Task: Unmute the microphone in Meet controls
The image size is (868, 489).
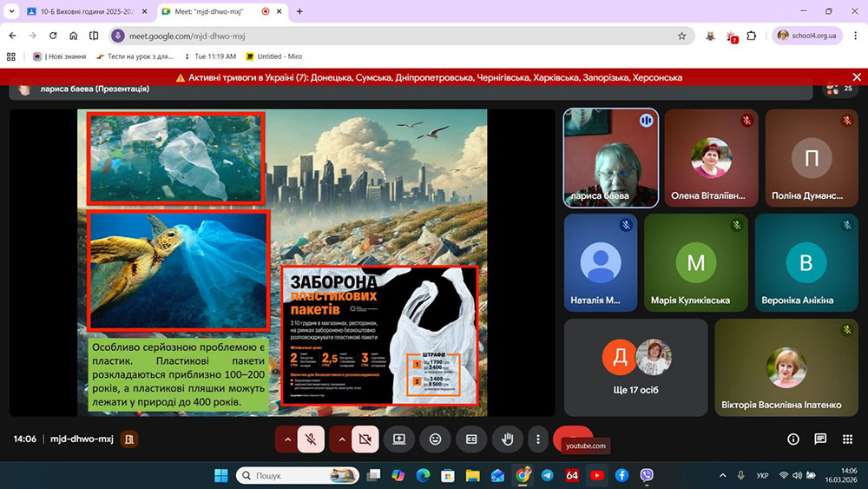Action: point(311,439)
